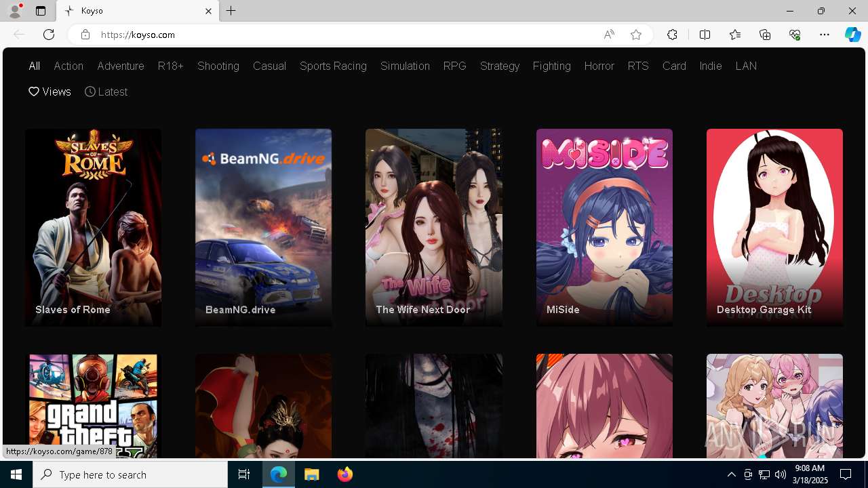Choose the Strategy category
Viewport: 868px width, 488px height.
(x=500, y=66)
